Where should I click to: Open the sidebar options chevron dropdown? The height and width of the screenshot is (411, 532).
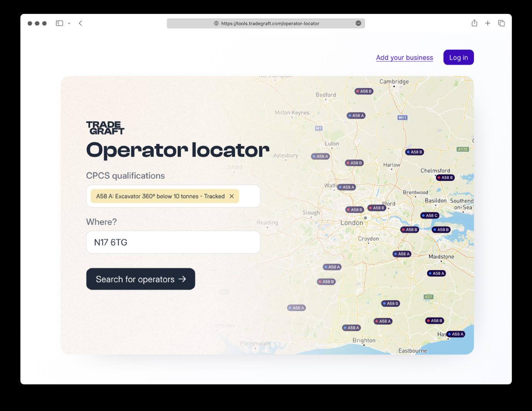[x=69, y=24]
